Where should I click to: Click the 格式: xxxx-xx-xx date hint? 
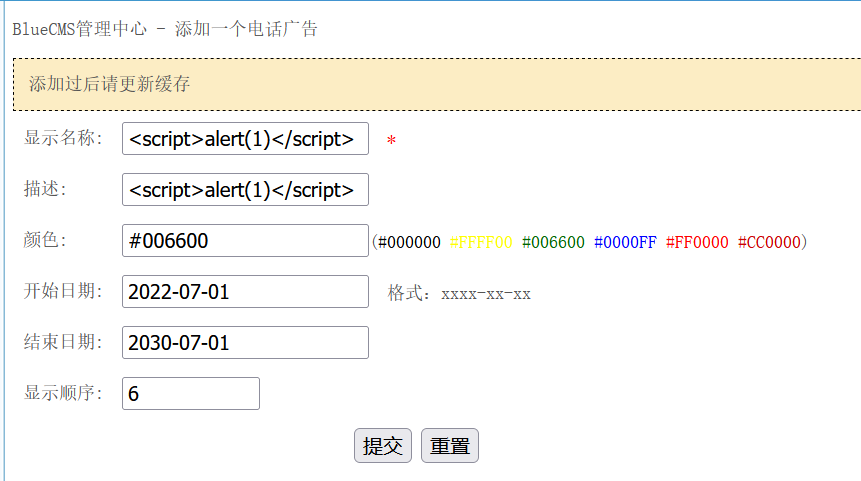(x=459, y=294)
